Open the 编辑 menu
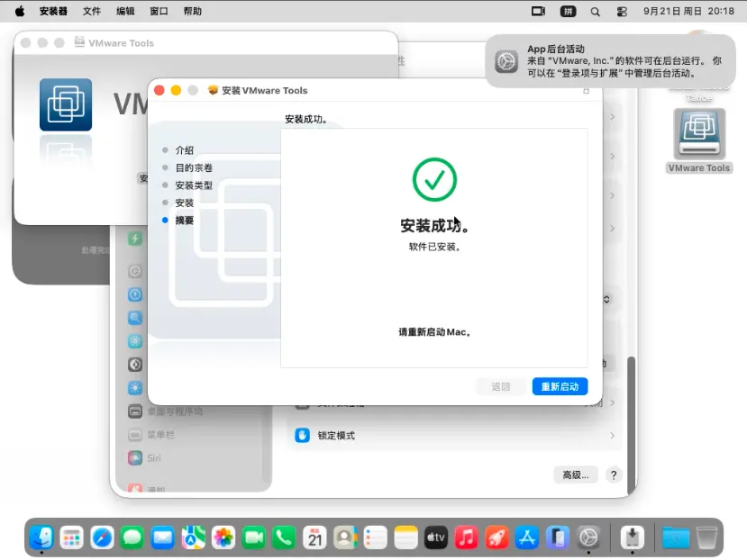747x560 pixels. click(x=125, y=11)
